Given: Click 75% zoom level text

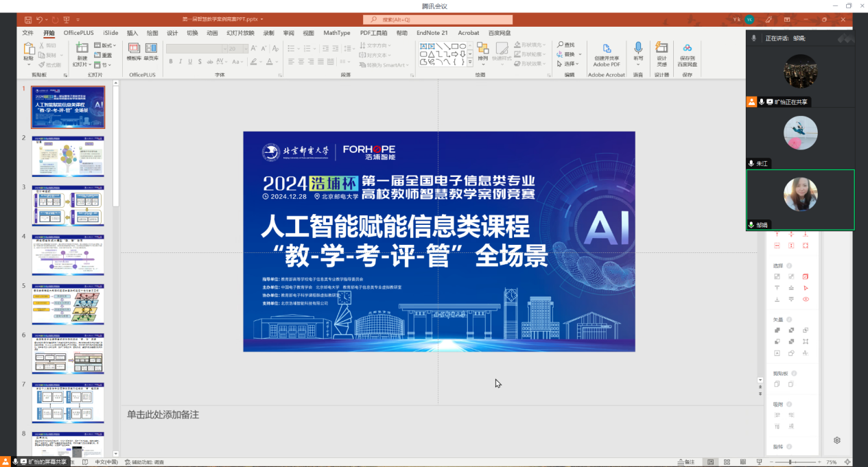Looking at the screenshot, I should coord(832,462).
